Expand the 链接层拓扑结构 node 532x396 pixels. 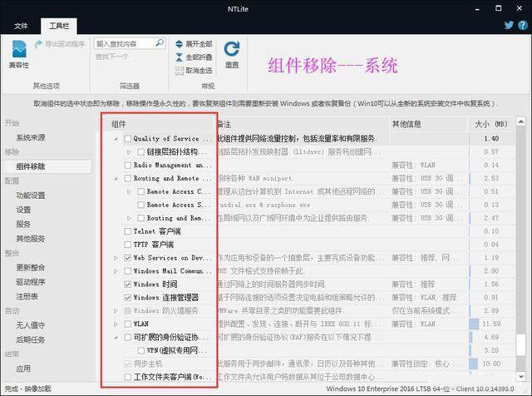(129, 151)
